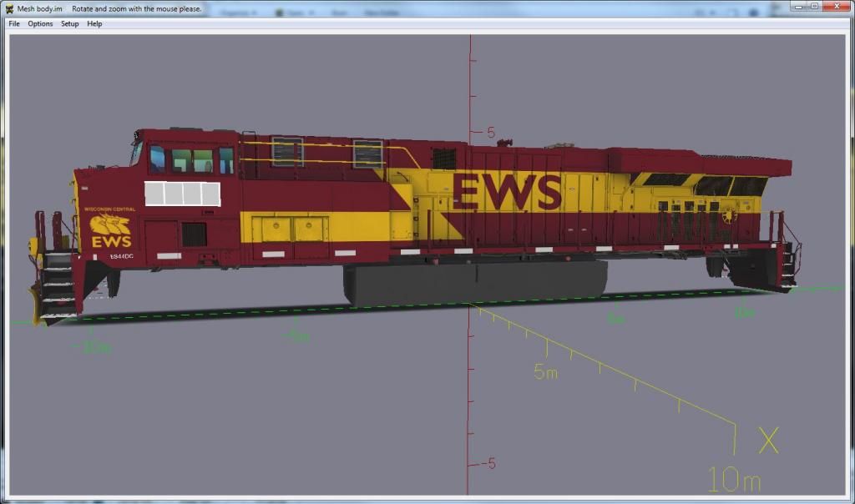
Task: Click the Wisconsin Central text on cab
Action: coord(109,209)
